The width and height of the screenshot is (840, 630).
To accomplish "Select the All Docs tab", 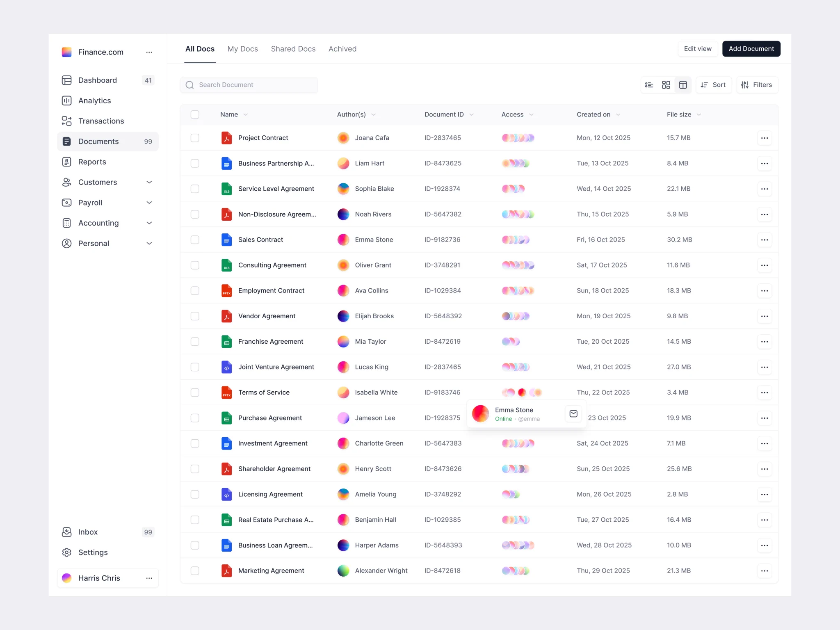I will pyautogui.click(x=200, y=49).
